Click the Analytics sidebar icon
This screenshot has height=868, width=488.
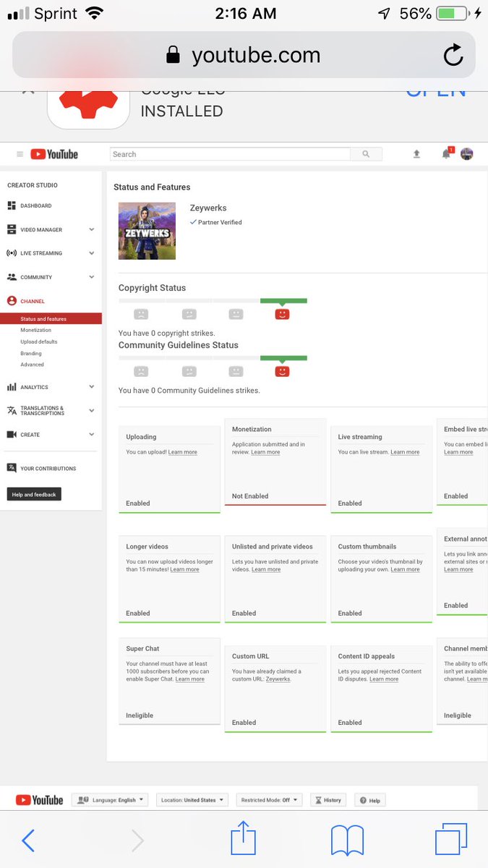coord(12,387)
